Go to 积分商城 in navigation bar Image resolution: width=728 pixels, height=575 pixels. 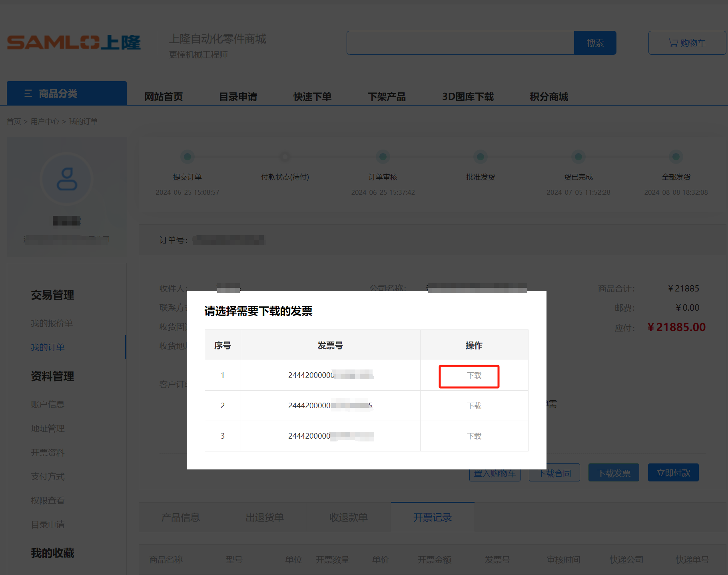548,97
